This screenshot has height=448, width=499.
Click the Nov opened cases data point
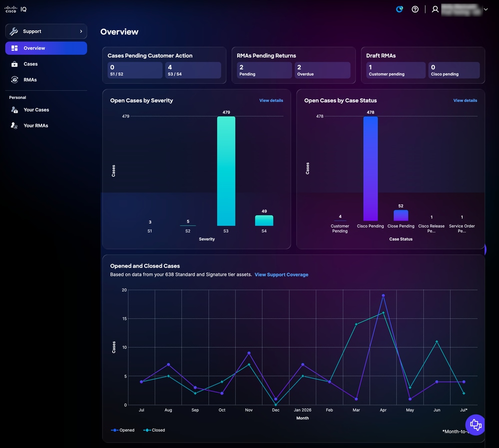249,353
